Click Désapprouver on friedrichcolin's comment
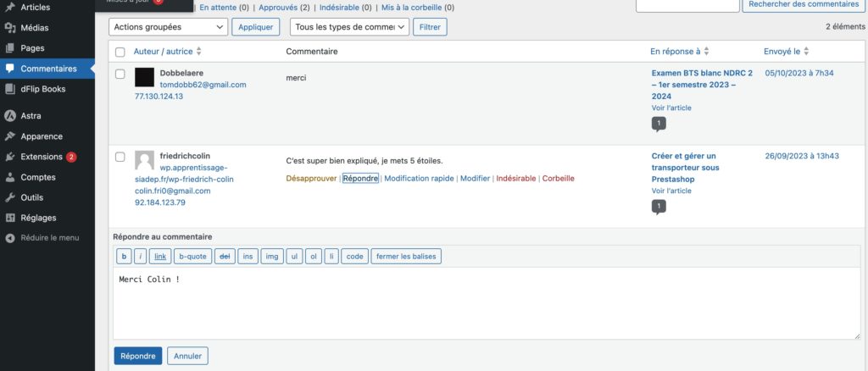Viewport: 868px width, 371px height. (x=311, y=179)
